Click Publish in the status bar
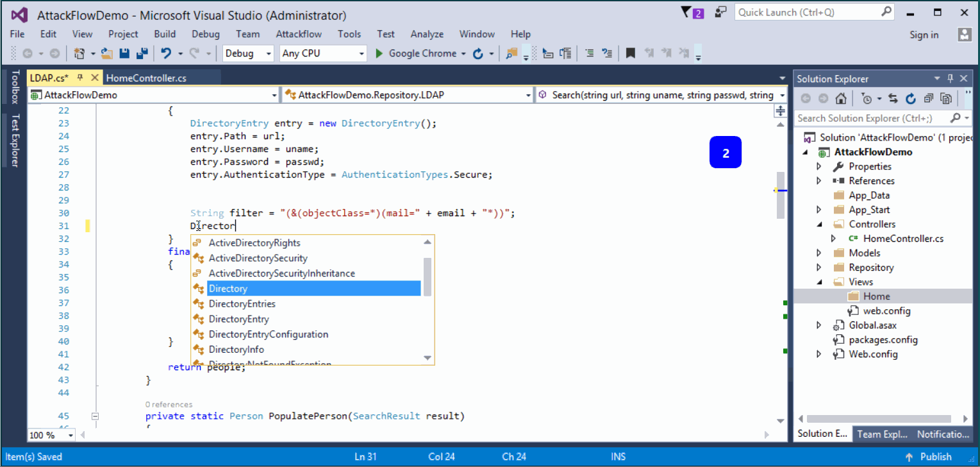The image size is (980, 467). (x=928, y=457)
